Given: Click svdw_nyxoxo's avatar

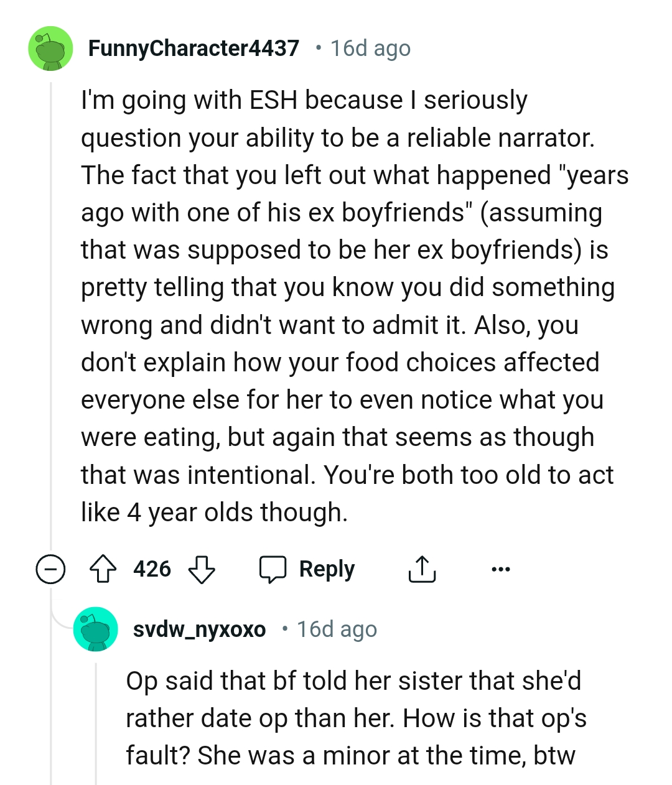Looking at the screenshot, I should coord(95,629).
